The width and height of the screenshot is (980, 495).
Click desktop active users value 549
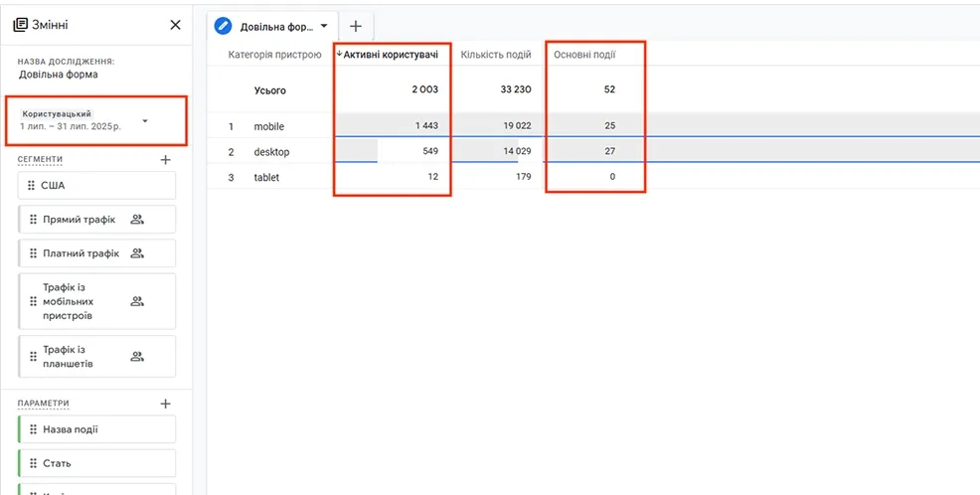[430, 151]
